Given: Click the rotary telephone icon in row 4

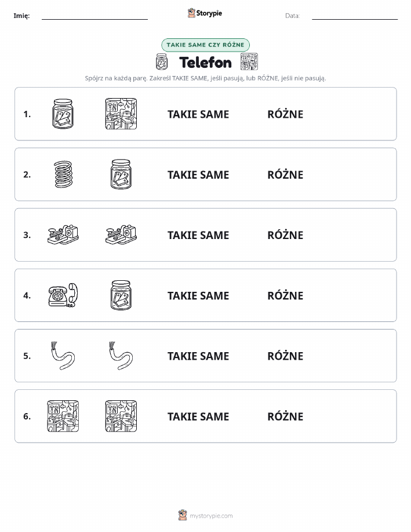Looking at the screenshot, I should tap(63, 295).
